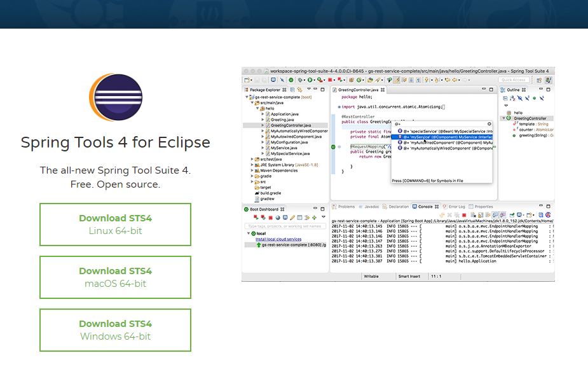Download STS4 for Windows 64-bit
Screen dimensions: 588x388
[116, 330]
